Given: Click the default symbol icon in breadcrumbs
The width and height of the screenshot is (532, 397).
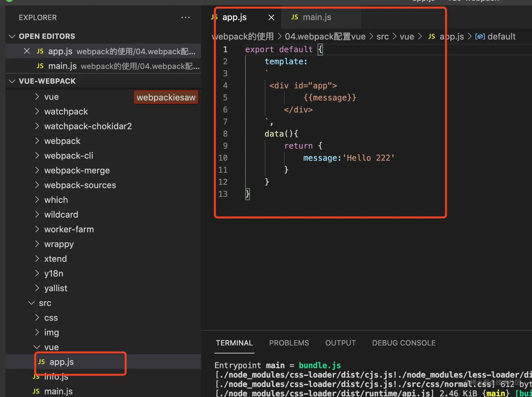Looking at the screenshot, I should pos(480,37).
